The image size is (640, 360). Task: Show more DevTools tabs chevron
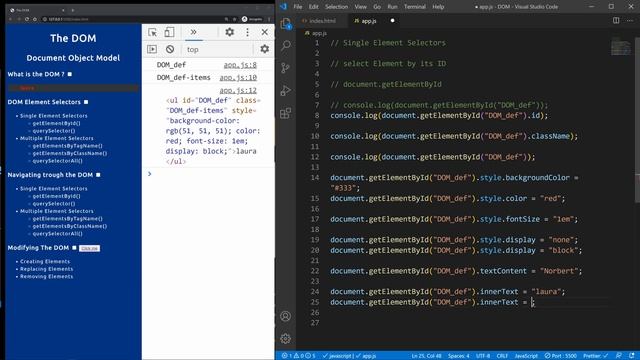click(193, 32)
